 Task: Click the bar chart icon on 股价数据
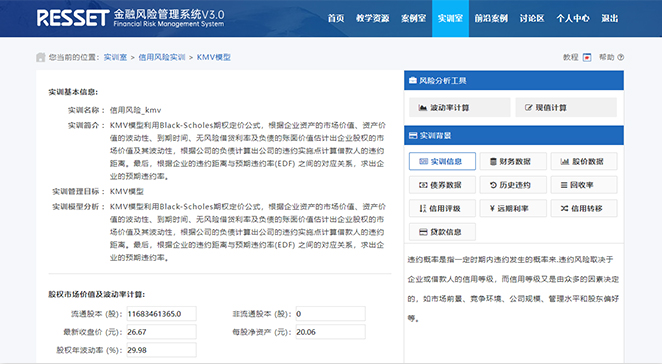click(x=564, y=161)
